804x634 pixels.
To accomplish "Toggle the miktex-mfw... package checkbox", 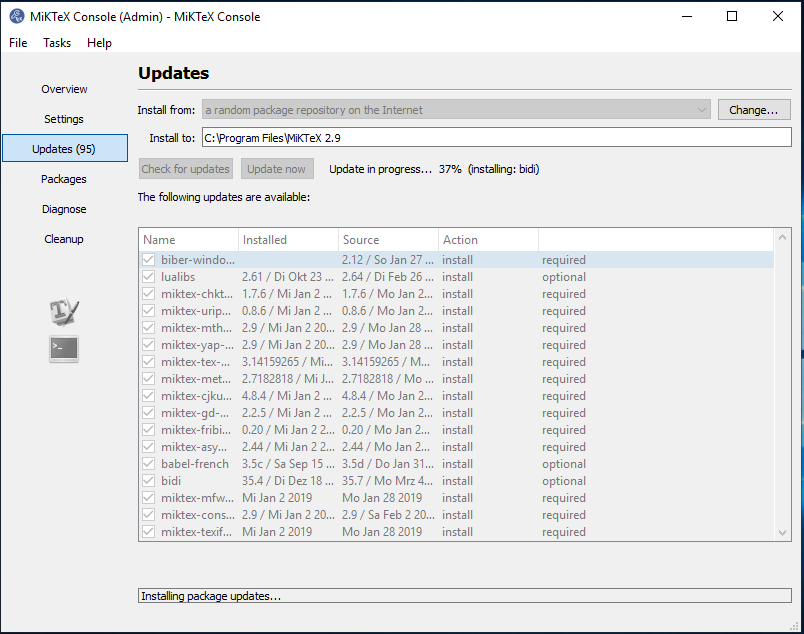I will coord(148,498).
